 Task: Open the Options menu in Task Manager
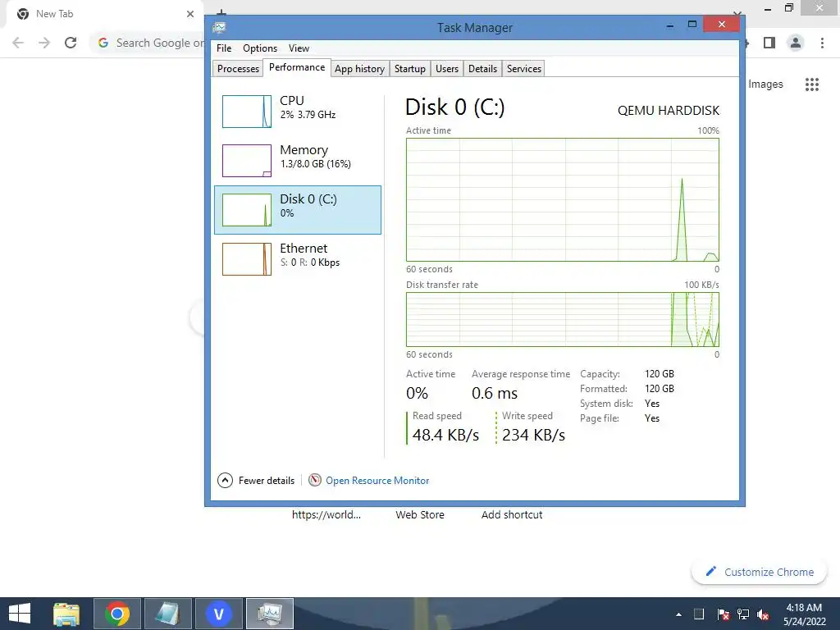tap(260, 48)
